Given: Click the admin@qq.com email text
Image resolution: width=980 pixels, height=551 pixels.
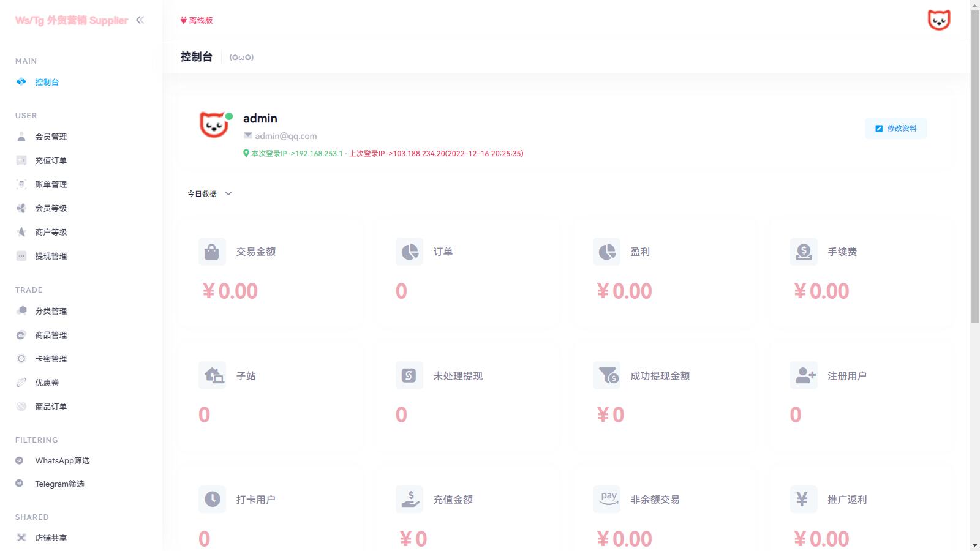Looking at the screenshot, I should (x=286, y=136).
